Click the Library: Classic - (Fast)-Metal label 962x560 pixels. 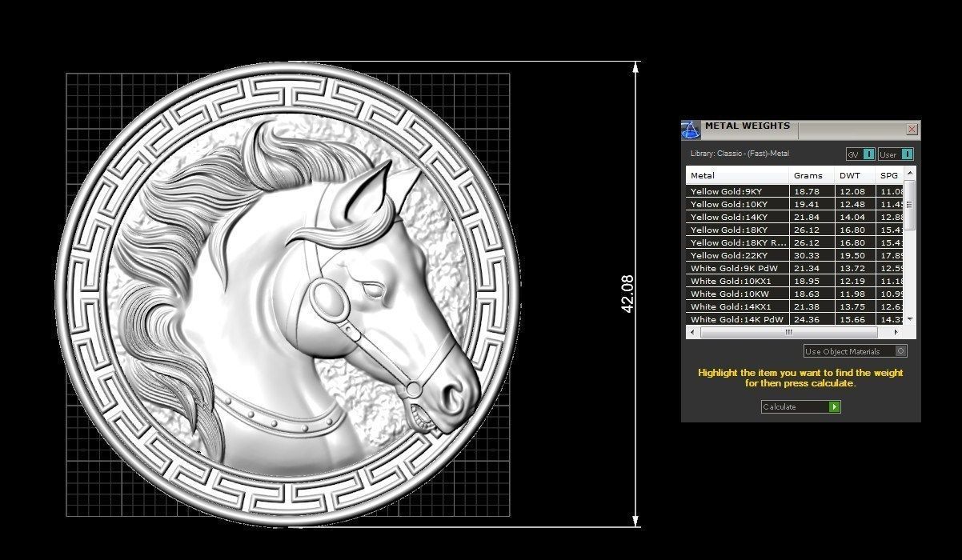coord(740,154)
